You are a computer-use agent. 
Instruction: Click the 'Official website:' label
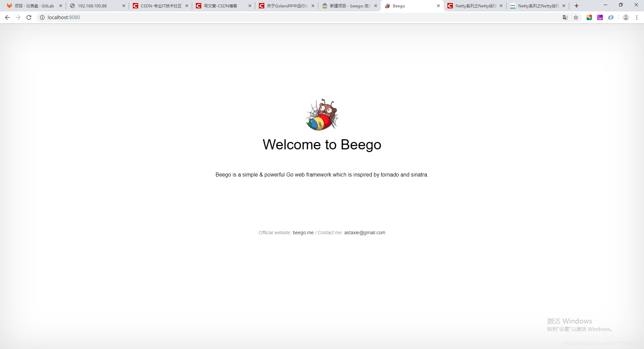tap(275, 233)
